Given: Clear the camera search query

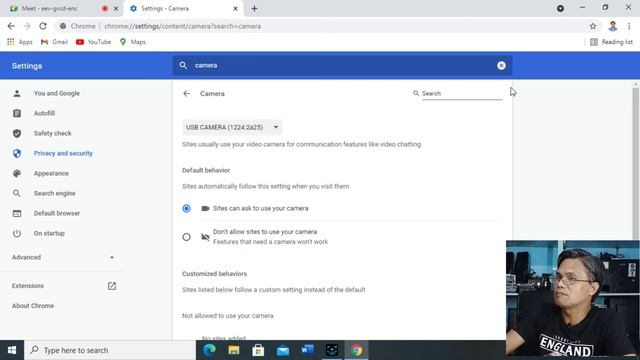Looking at the screenshot, I should pyautogui.click(x=501, y=65).
